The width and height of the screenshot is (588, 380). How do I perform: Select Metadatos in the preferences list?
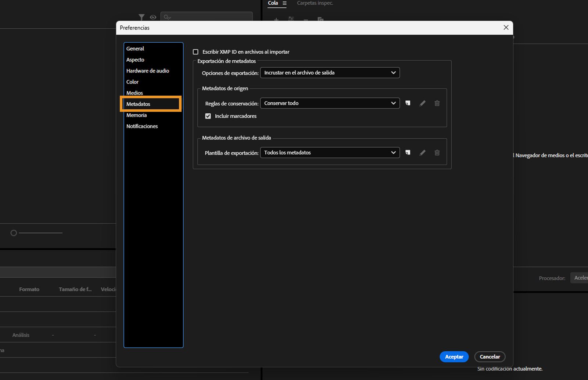coord(138,104)
